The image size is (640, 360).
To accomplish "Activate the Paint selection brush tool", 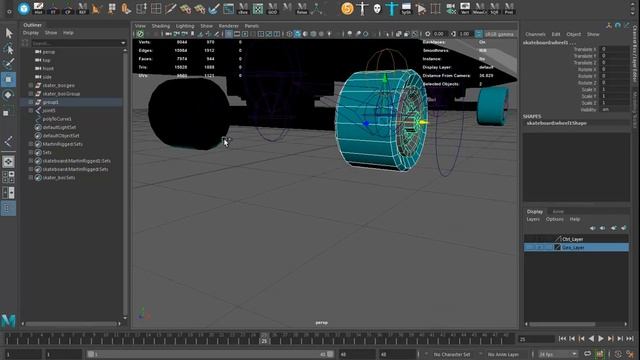I will coord(9,63).
